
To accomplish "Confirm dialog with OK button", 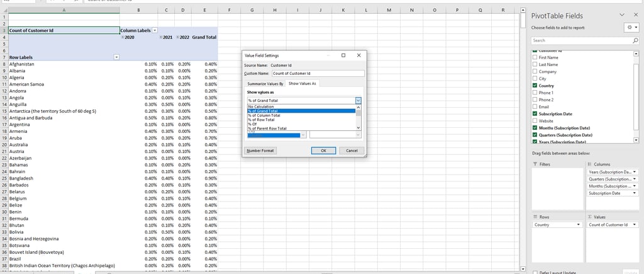I will tap(323, 151).
